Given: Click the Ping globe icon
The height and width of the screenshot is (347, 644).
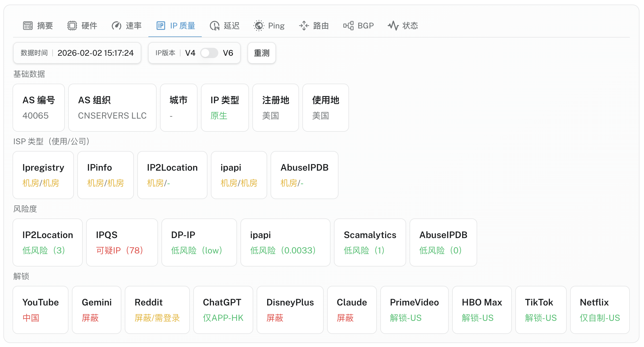Looking at the screenshot, I should [259, 26].
